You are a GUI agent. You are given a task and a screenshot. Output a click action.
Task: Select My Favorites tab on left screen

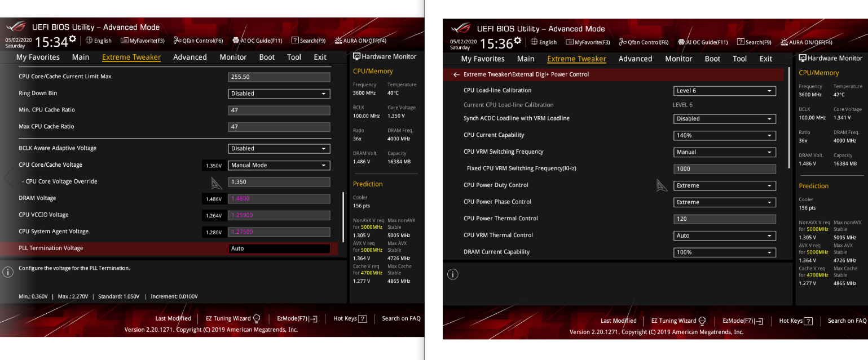[38, 57]
